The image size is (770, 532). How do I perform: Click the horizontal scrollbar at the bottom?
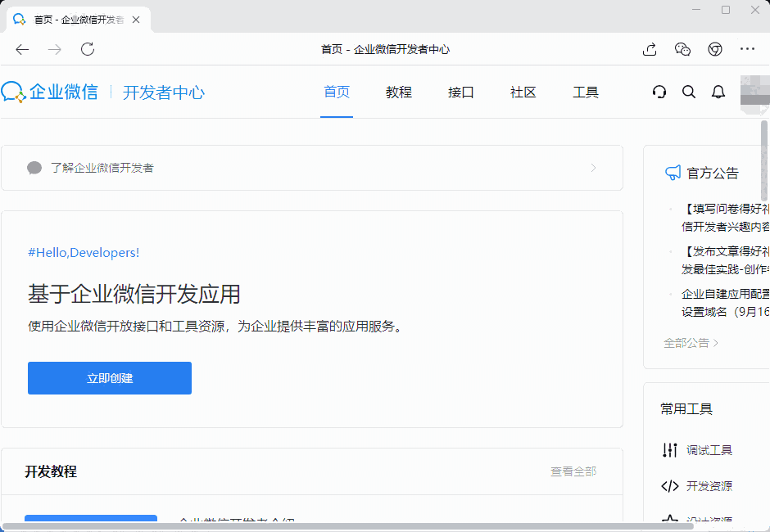pyautogui.click(x=328, y=527)
